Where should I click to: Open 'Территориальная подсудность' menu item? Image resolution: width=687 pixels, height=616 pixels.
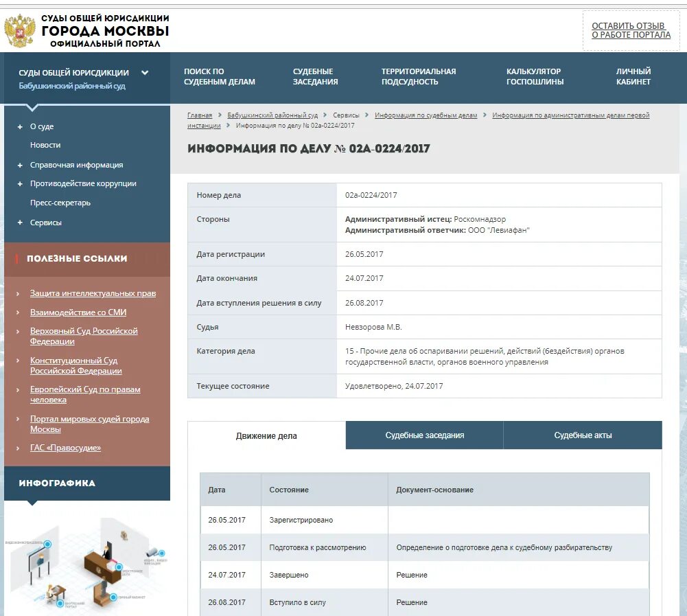[419, 77]
